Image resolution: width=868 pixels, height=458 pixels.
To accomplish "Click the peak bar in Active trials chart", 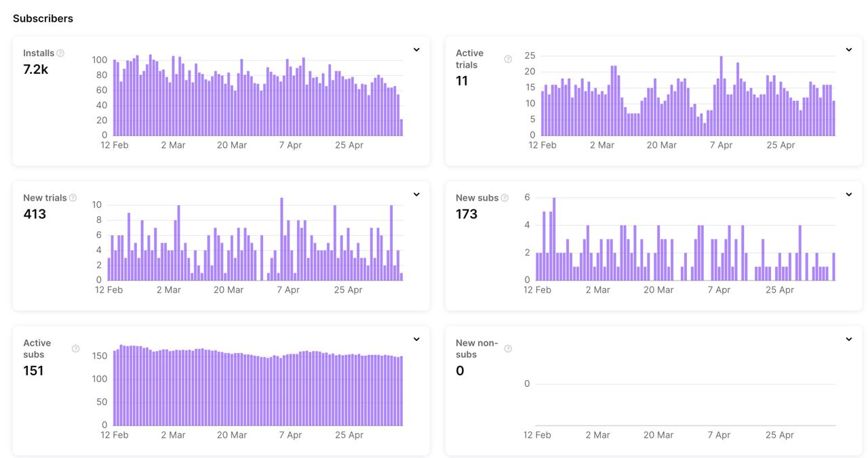I will (x=721, y=96).
